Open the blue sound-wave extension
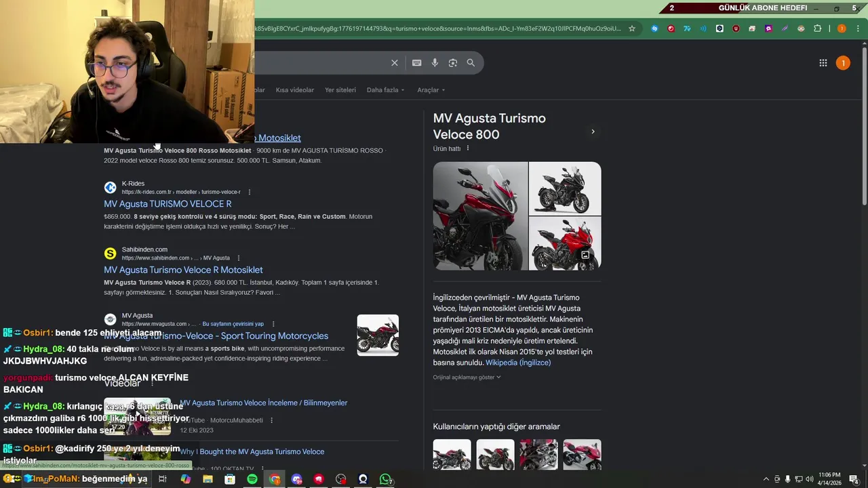The image size is (868, 488). click(703, 28)
